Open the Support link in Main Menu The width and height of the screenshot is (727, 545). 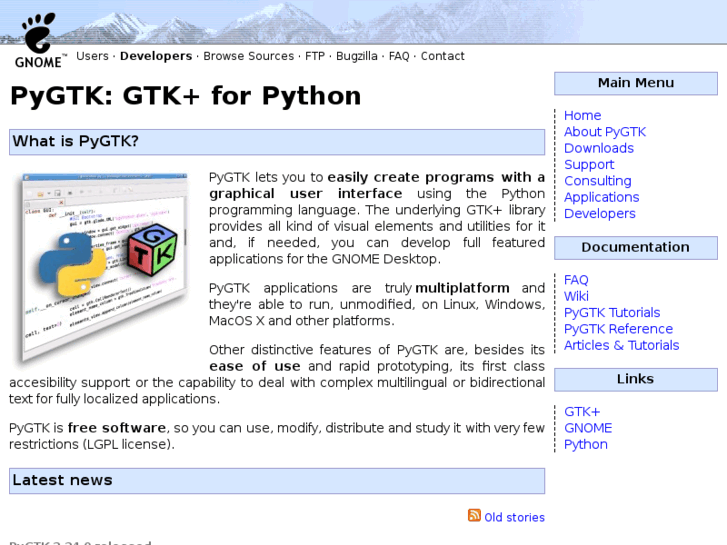[x=589, y=165]
